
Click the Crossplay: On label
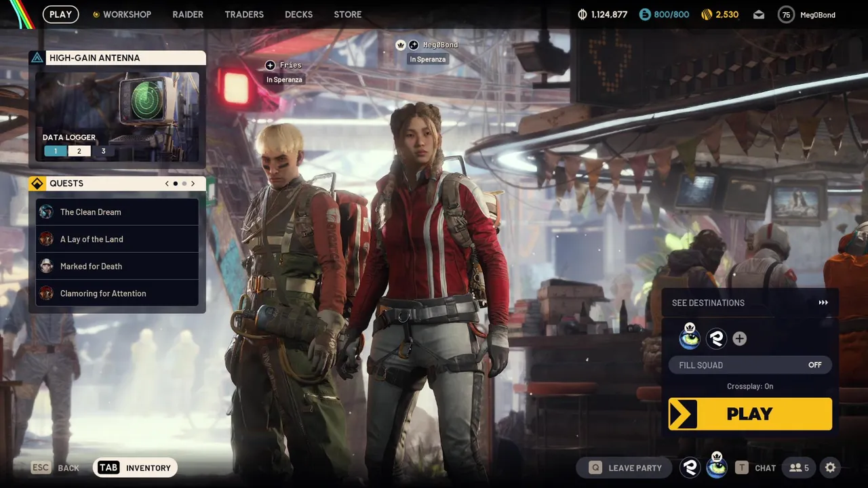[750, 386]
